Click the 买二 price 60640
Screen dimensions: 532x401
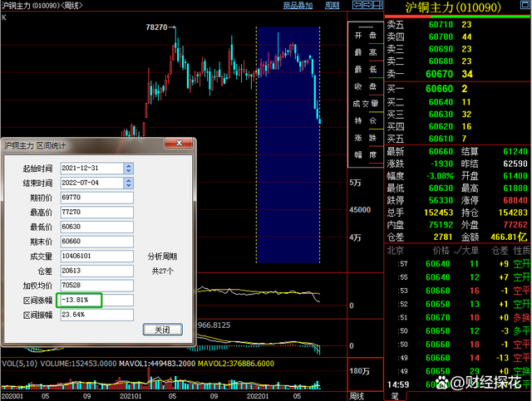point(441,102)
